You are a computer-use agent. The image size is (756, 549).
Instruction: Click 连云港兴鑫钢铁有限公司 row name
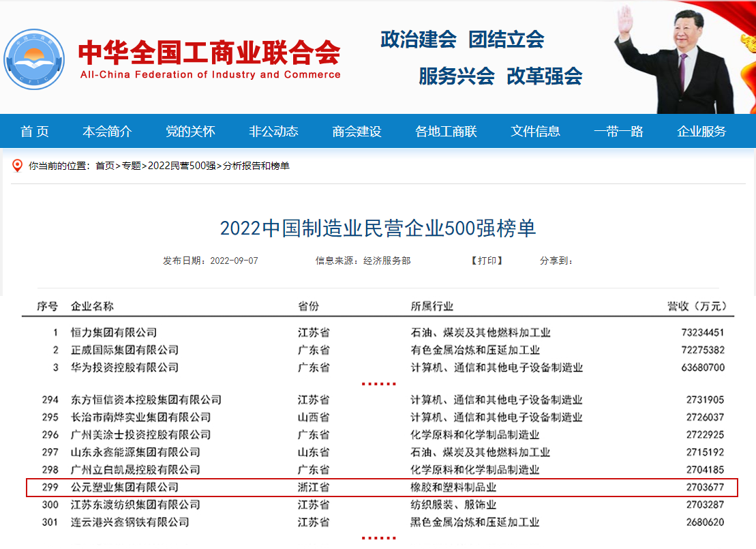pos(130,522)
